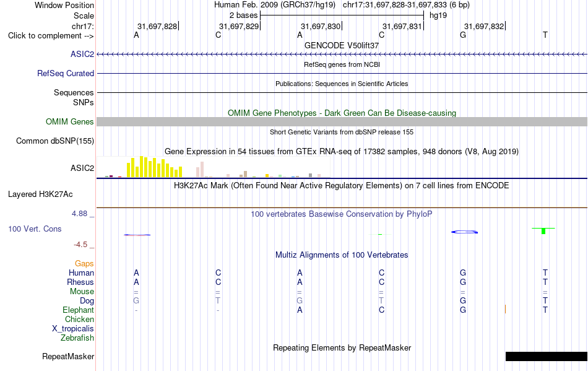This screenshot has width=588, height=371.
Task: Click position label 31,697,828
Action: pyautogui.click(x=157, y=27)
